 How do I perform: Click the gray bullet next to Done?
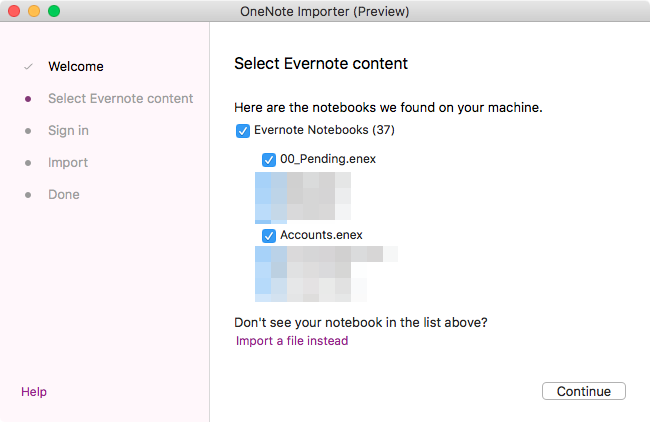click(x=28, y=194)
